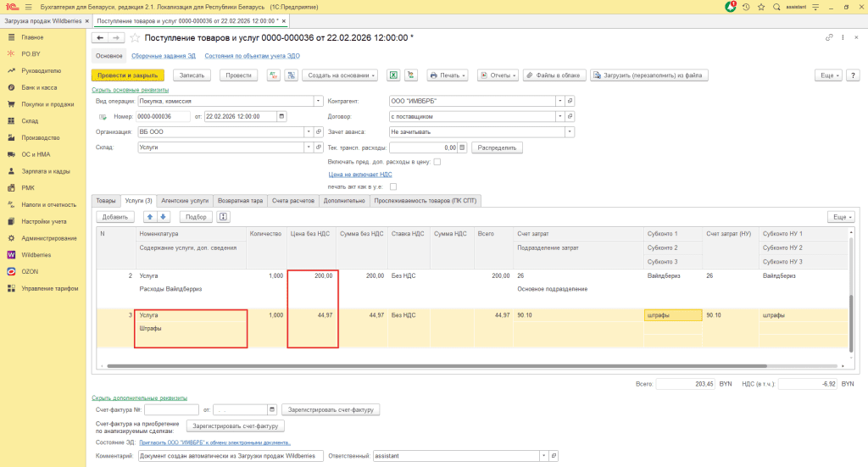Open the date calendar picker icon
868x467 pixels.
281,116
